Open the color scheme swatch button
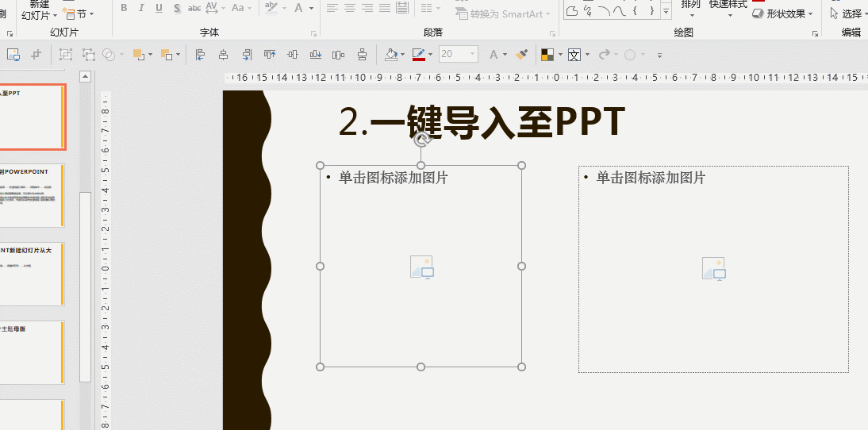Screen dimensions: 868x430 point(547,54)
